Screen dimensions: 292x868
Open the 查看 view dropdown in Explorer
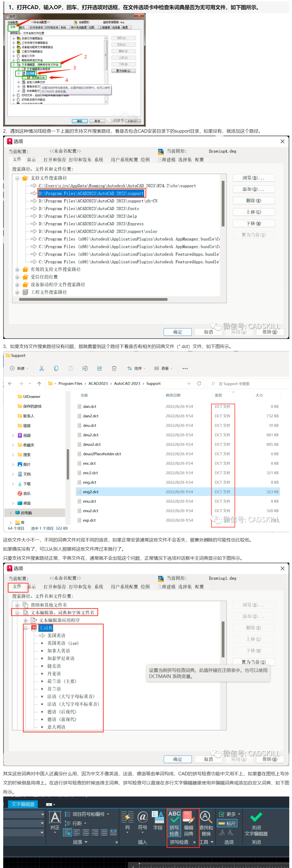163,368
